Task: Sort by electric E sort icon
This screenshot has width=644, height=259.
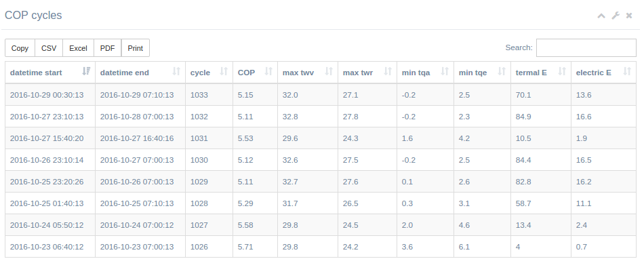Action: [627, 71]
